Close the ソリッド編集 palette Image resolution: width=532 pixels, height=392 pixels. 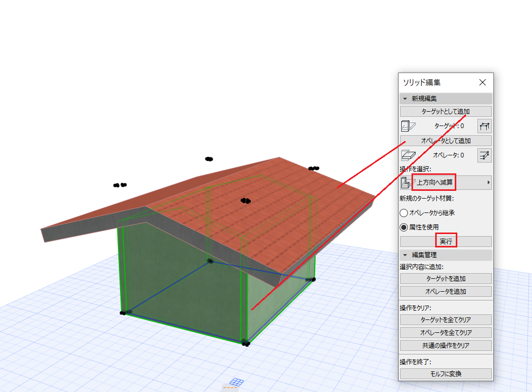pyautogui.click(x=483, y=82)
